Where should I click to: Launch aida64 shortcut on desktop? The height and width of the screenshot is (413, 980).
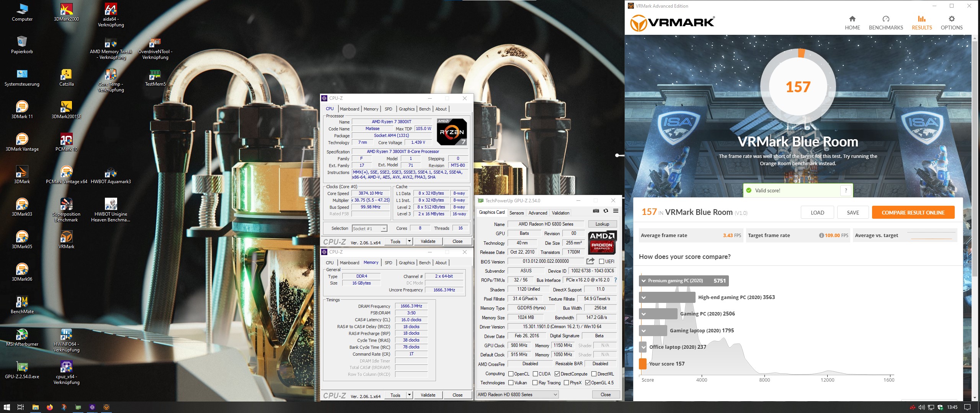click(x=111, y=15)
